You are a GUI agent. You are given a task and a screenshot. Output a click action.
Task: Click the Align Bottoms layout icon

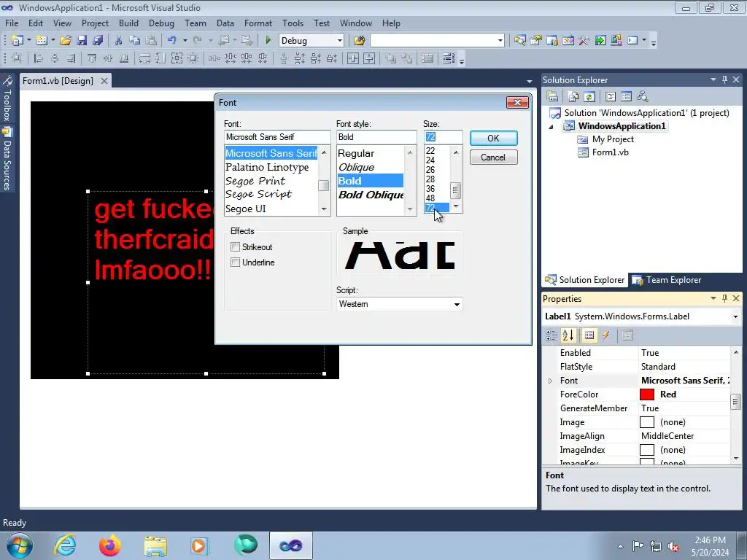(x=124, y=58)
